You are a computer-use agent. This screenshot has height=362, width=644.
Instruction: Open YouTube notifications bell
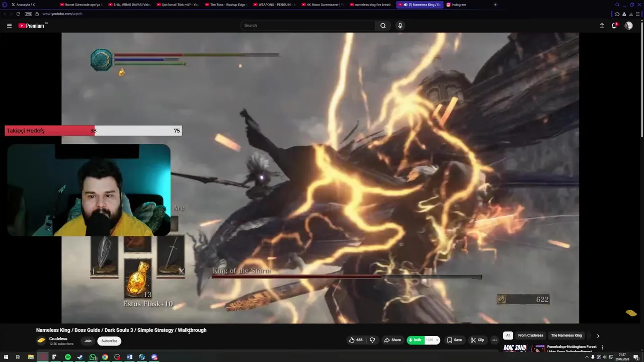click(x=614, y=26)
